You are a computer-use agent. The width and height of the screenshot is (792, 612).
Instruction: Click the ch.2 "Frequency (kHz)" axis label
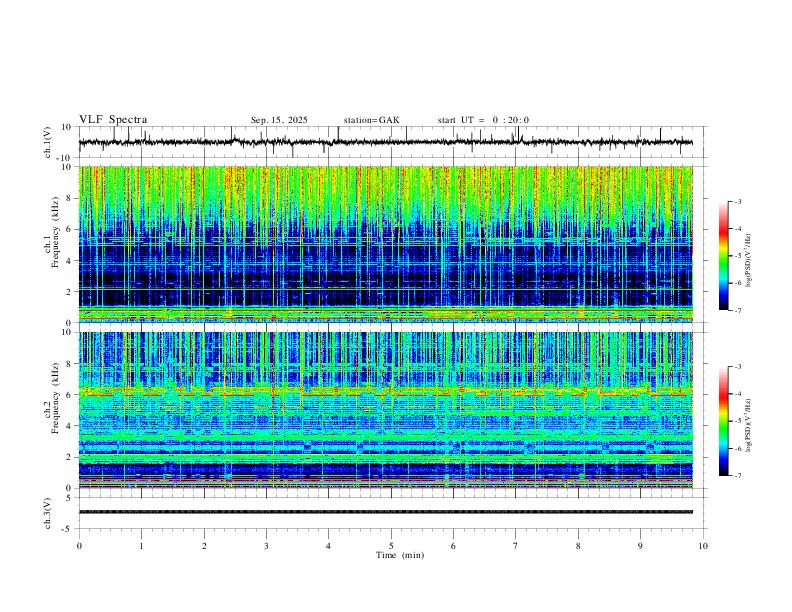click(55, 398)
